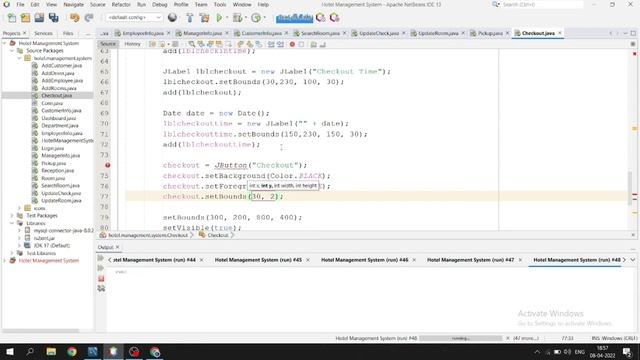
Task: Open the File menu
Action: click(x=20, y=4)
